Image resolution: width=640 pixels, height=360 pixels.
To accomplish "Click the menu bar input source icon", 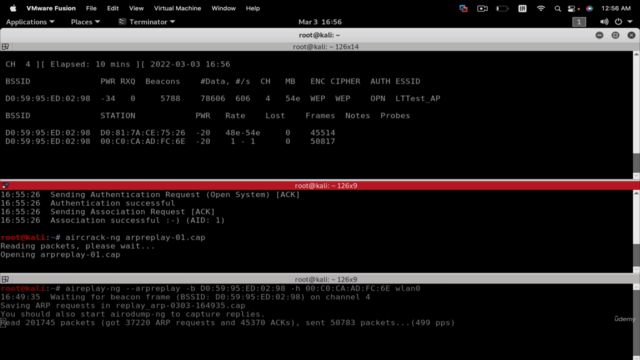I will click(x=522, y=8).
